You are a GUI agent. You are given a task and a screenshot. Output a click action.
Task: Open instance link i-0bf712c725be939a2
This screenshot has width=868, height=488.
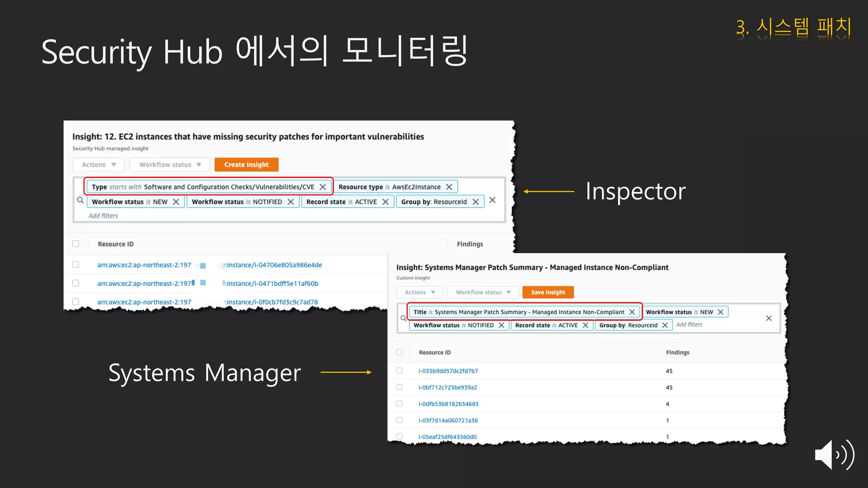[x=448, y=387]
